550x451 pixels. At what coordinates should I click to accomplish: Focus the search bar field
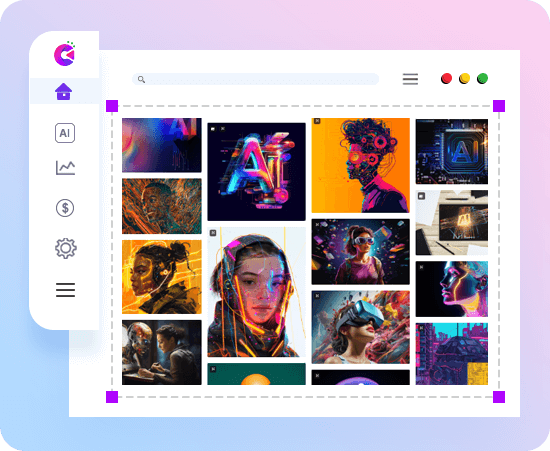255,79
